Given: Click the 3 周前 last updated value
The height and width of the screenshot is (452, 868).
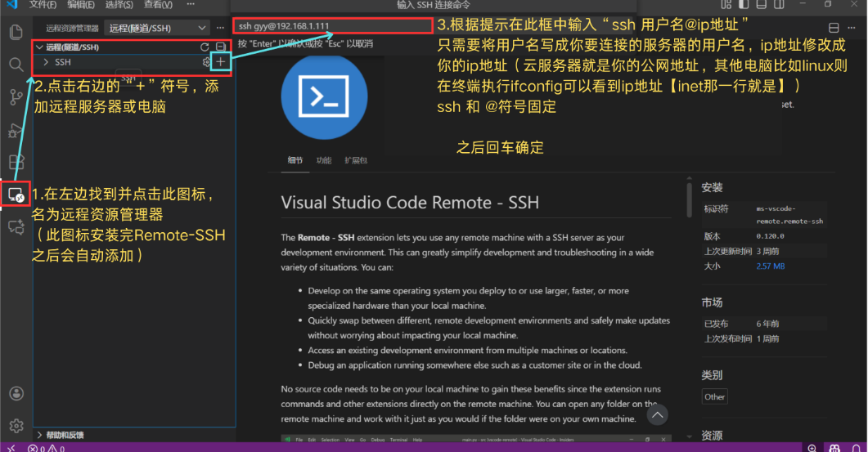Looking at the screenshot, I should [x=767, y=251].
